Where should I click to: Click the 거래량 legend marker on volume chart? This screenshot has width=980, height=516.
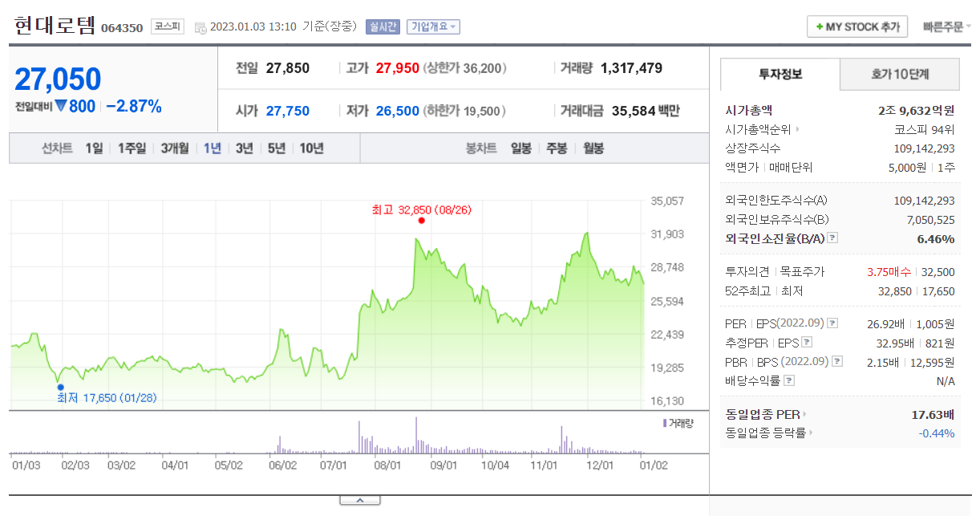pos(665,422)
